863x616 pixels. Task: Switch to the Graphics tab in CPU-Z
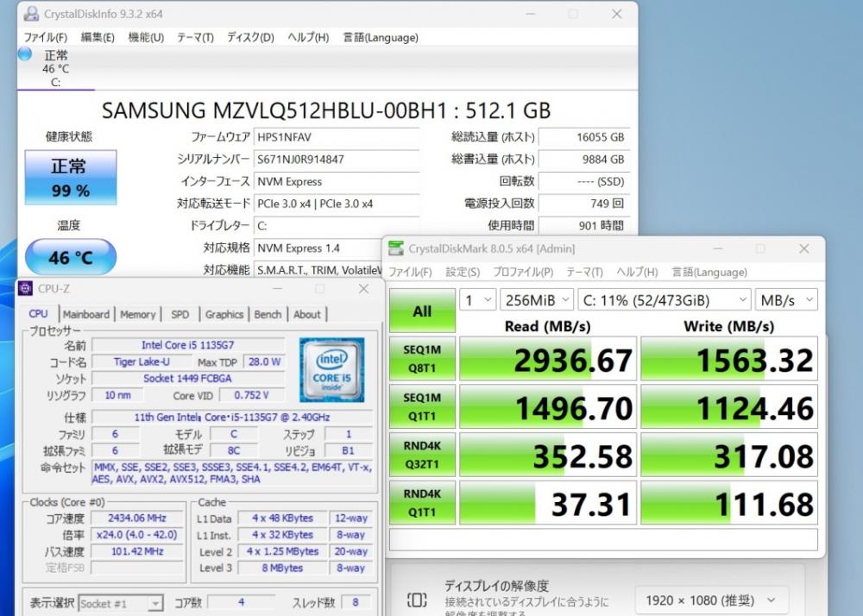pos(224,315)
